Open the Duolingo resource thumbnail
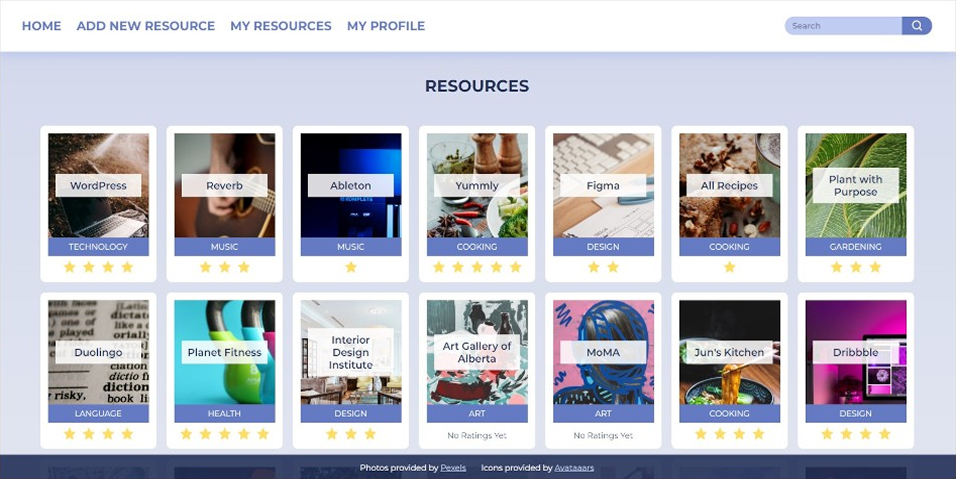The image size is (956, 479). (98, 352)
